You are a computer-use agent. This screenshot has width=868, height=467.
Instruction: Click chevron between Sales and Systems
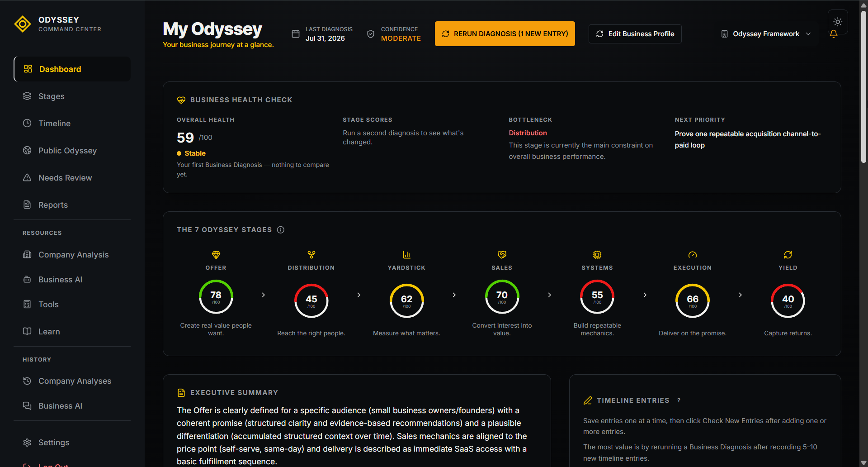pos(550,295)
